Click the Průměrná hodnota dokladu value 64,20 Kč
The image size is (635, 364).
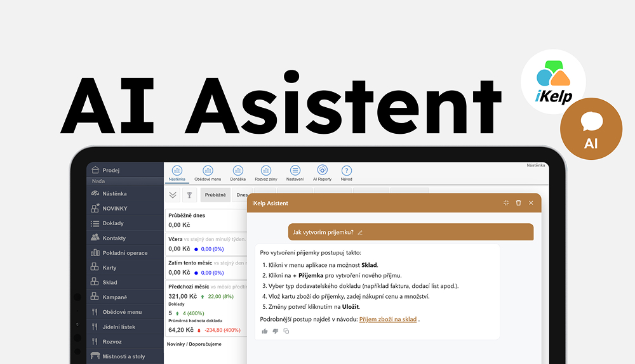coord(181,330)
